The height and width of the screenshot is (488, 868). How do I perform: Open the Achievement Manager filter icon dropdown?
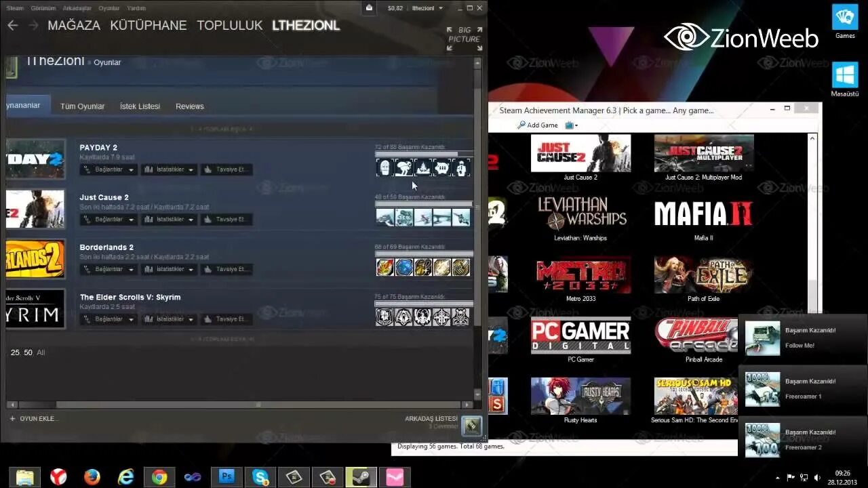pyautogui.click(x=571, y=125)
